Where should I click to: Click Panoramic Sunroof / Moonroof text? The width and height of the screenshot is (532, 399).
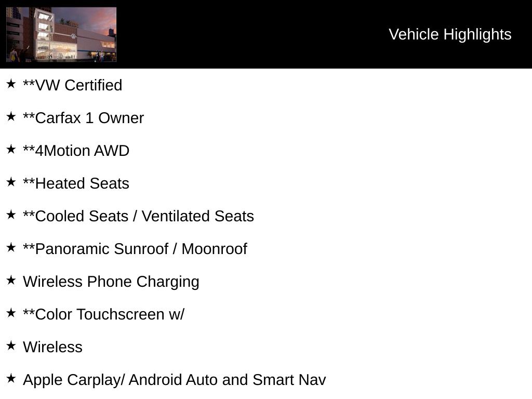135,249
